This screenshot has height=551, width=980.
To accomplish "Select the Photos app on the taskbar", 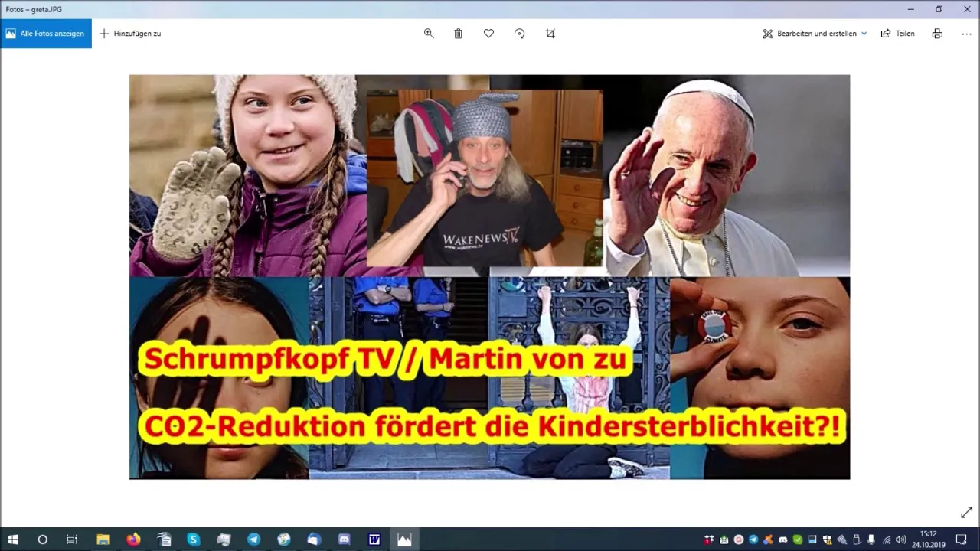I will [404, 540].
